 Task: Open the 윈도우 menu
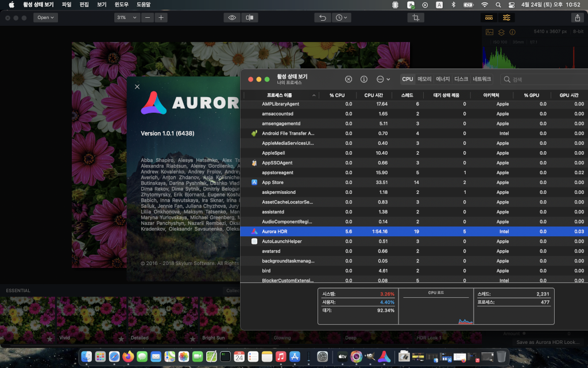(121, 5)
